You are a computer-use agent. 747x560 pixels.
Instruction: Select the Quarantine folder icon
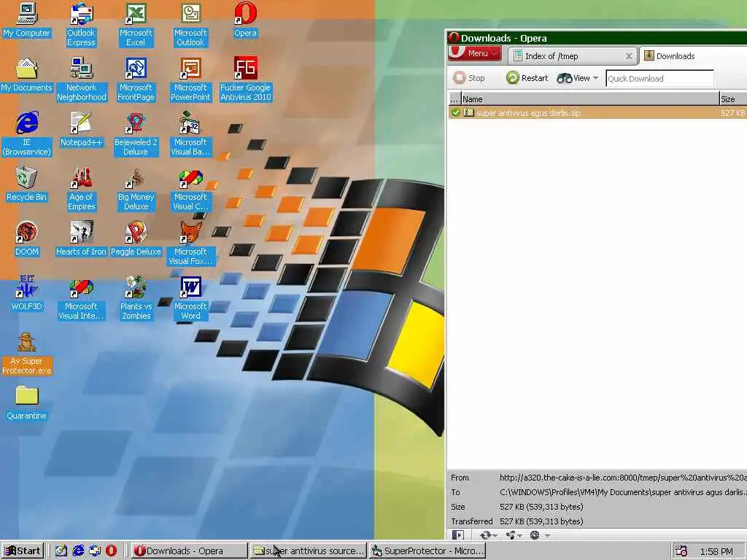[x=27, y=403]
